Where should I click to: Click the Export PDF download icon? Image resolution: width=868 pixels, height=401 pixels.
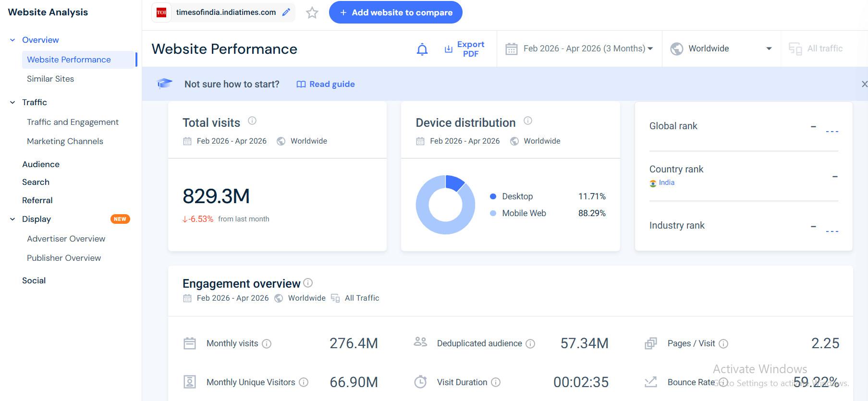(449, 49)
